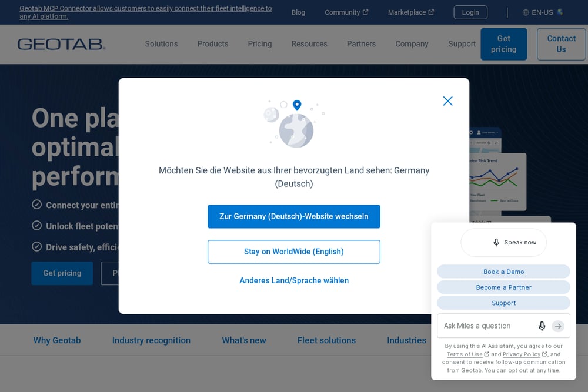Click the Login button
The height and width of the screenshot is (392, 588).
(470, 12)
